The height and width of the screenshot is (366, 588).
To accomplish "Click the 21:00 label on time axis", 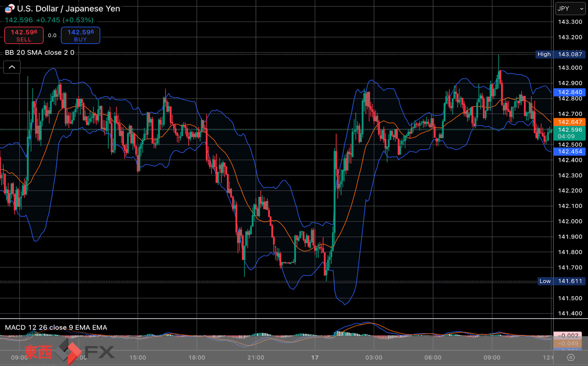I will (256, 357).
